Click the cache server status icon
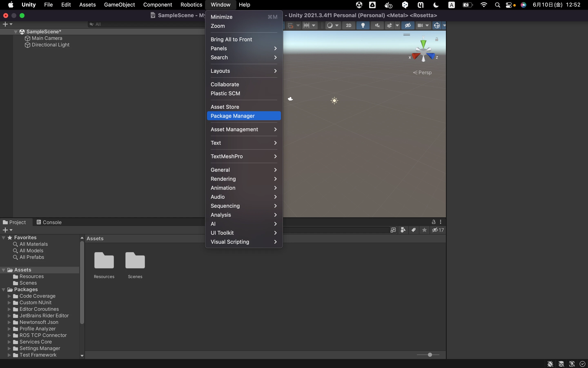The image size is (588, 368). pos(561,364)
